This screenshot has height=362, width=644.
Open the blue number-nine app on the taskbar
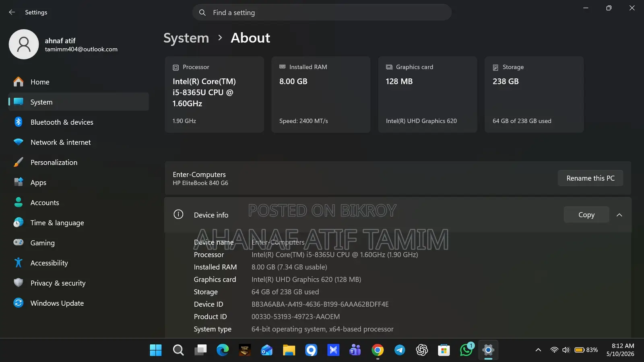311,350
